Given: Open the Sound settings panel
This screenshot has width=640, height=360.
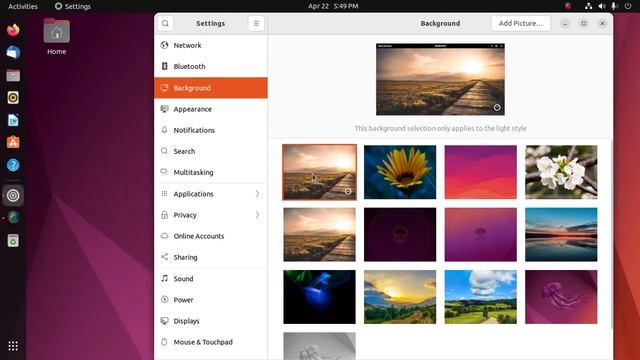Looking at the screenshot, I should click(211, 278).
